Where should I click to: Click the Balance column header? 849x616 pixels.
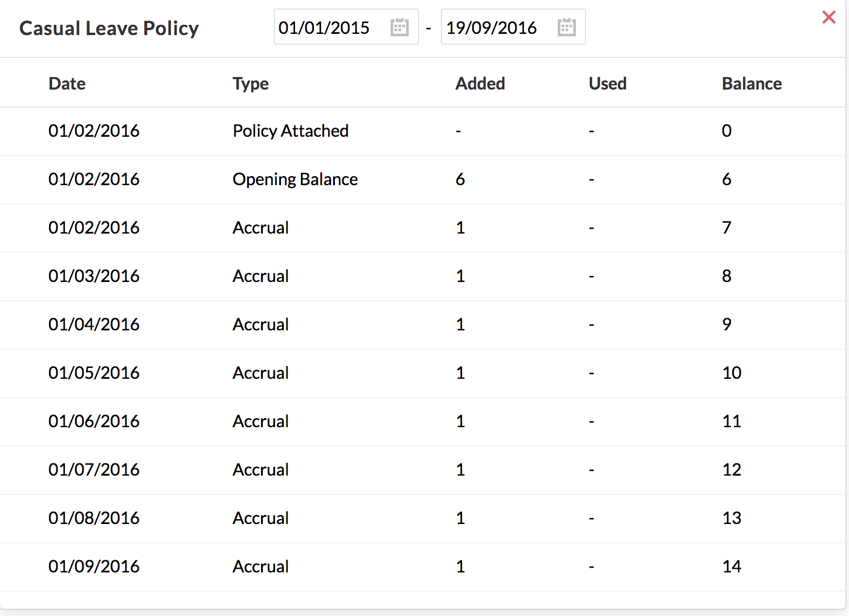(x=752, y=84)
